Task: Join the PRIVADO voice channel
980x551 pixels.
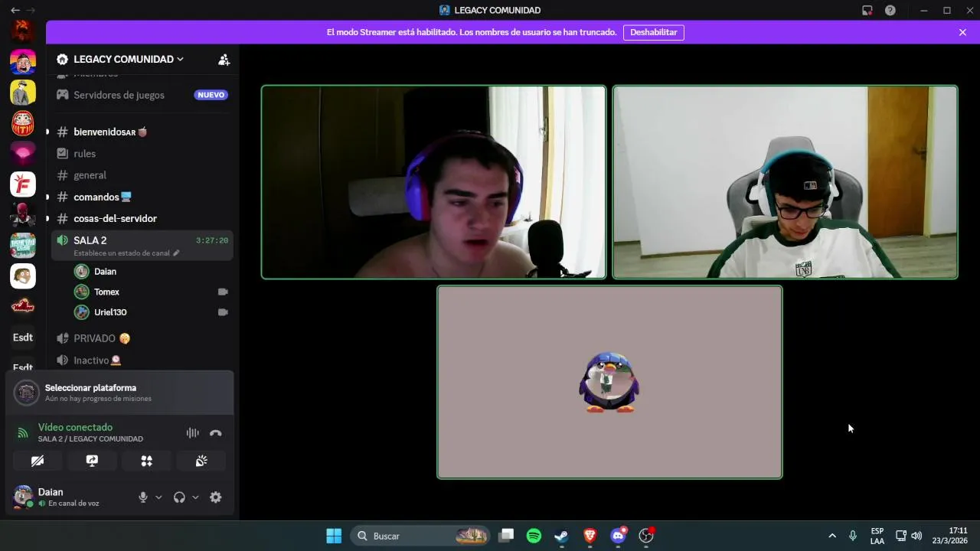Action: 142,338
